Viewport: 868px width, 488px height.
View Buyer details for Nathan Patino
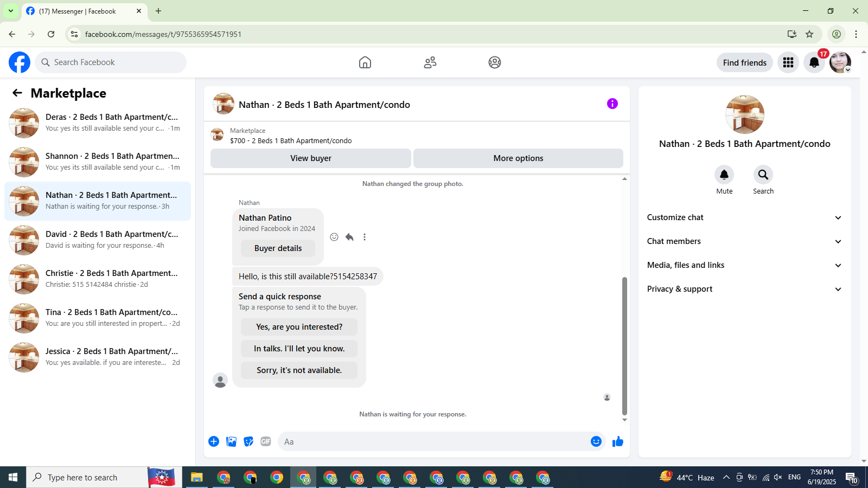click(278, 248)
